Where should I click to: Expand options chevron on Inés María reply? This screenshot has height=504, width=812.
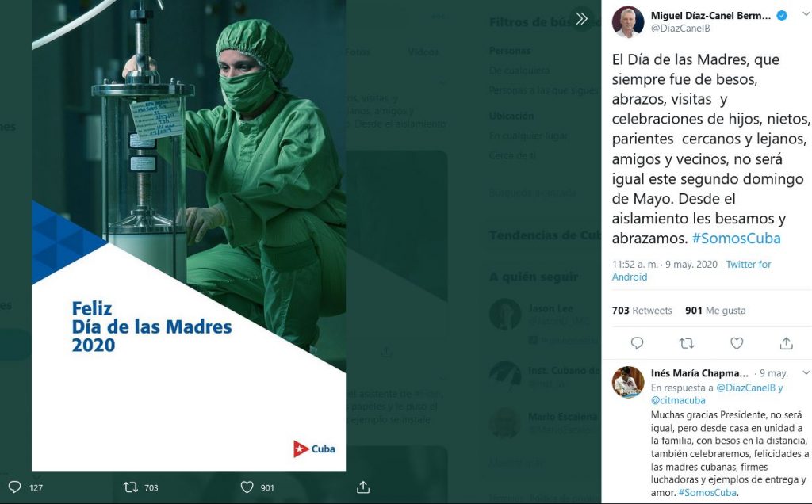(806, 372)
